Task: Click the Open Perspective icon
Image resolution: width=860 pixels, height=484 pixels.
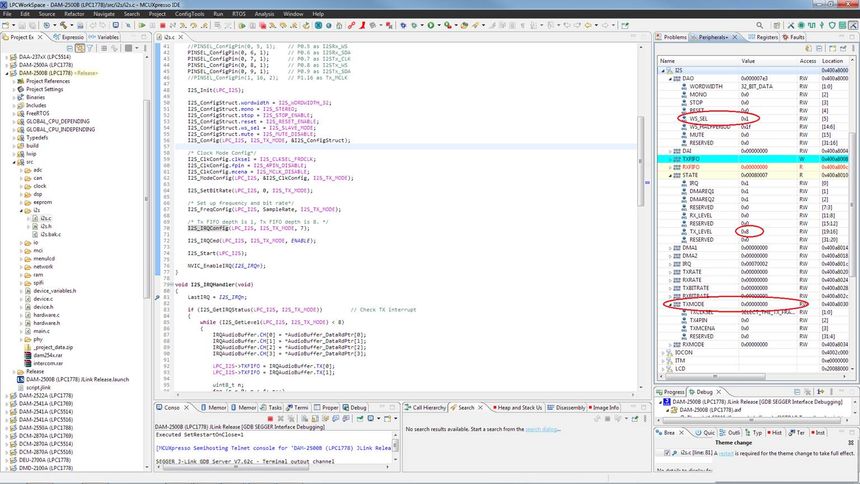Action: [x=777, y=25]
